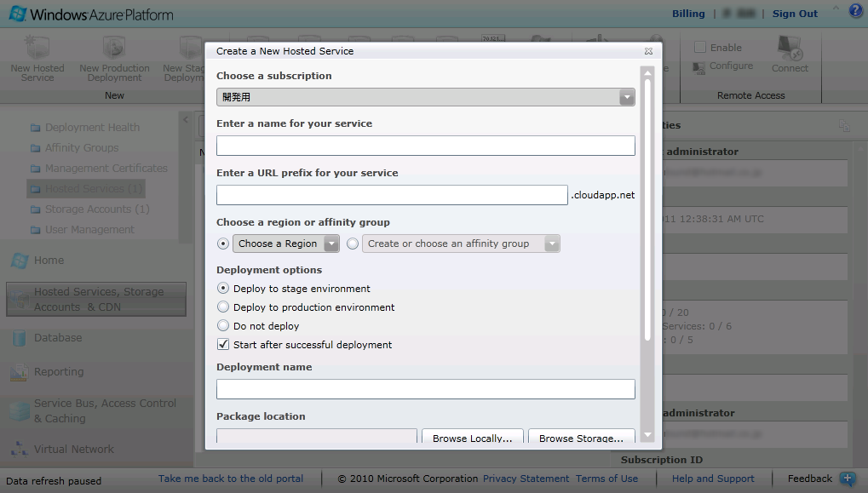Select the Do not deploy option
This screenshot has height=493, width=868.
(x=223, y=326)
